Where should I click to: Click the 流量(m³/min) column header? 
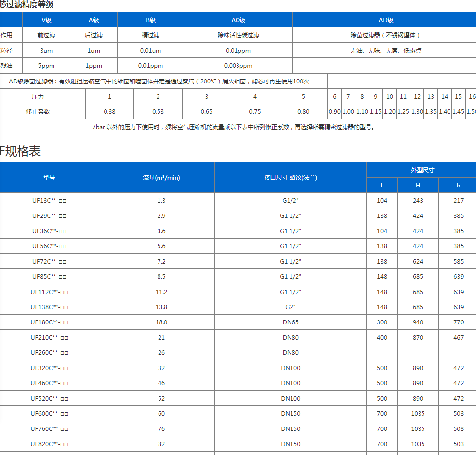click(160, 178)
